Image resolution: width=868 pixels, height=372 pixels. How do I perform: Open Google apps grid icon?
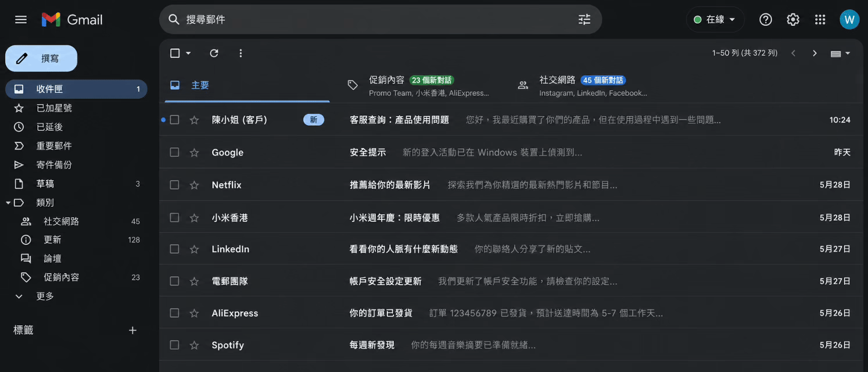(820, 20)
